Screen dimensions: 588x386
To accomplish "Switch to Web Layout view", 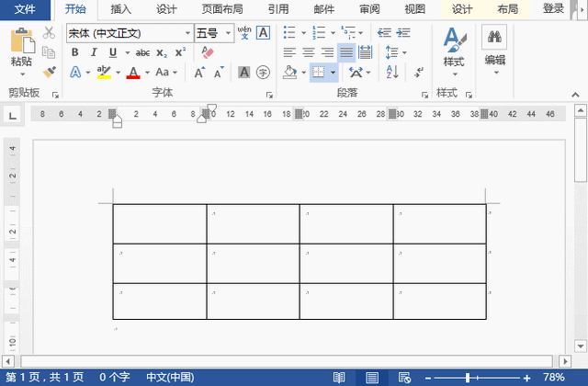I will [404, 378].
